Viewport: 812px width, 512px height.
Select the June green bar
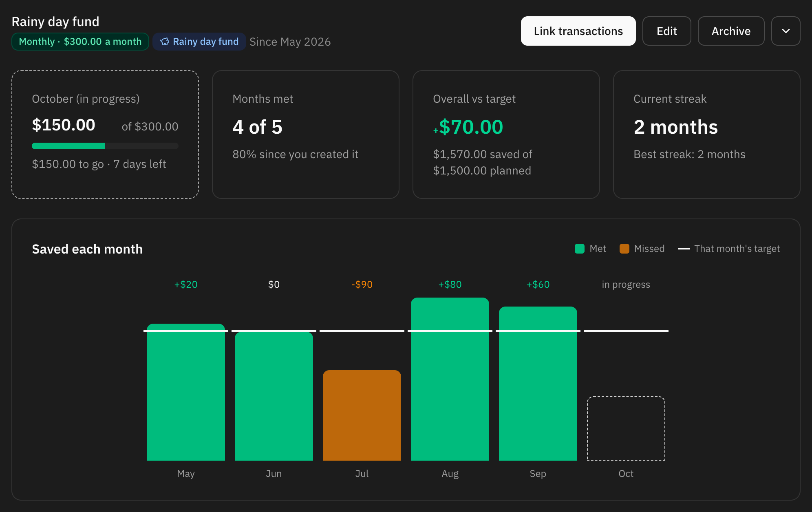274,396
